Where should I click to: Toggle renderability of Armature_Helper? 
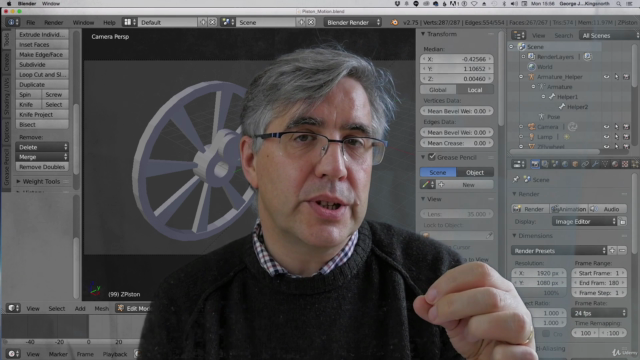626,77
